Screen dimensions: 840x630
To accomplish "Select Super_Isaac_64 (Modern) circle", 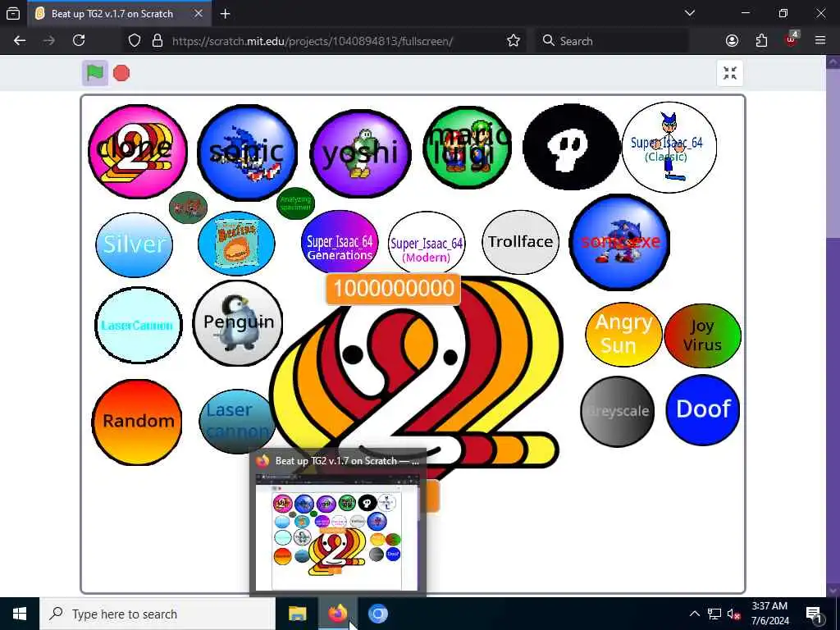I will (x=427, y=244).
